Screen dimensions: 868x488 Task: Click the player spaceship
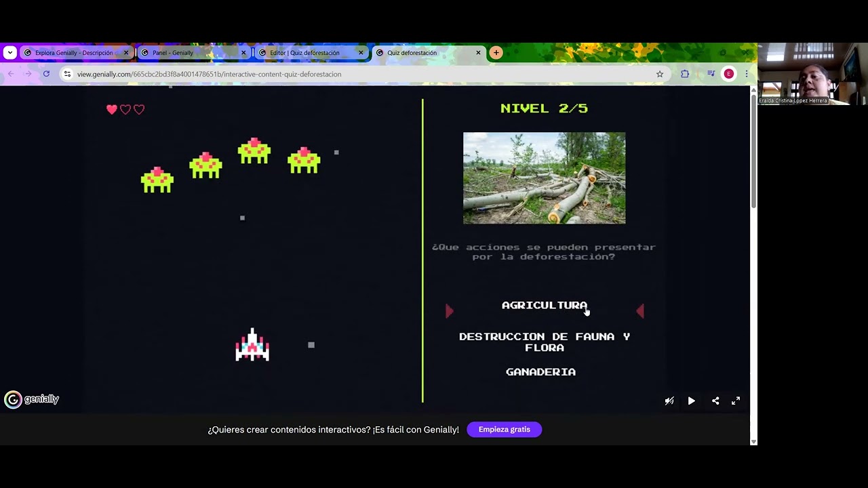click(252, 345)
